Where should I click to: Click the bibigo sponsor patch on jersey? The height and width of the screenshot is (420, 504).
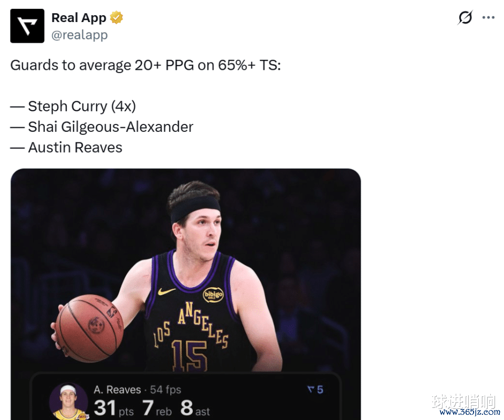point(213,295)
